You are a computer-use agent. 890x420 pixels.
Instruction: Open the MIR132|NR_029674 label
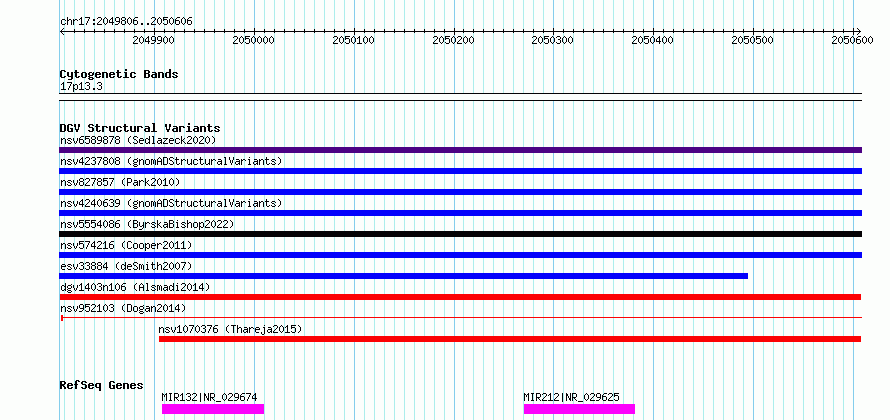click(x=209, y=397)
